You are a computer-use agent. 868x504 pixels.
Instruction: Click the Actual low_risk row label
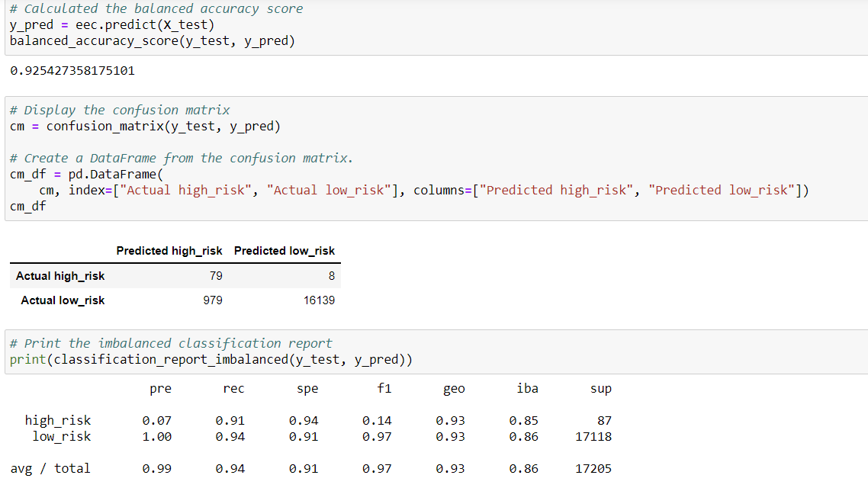pos(63,300)
